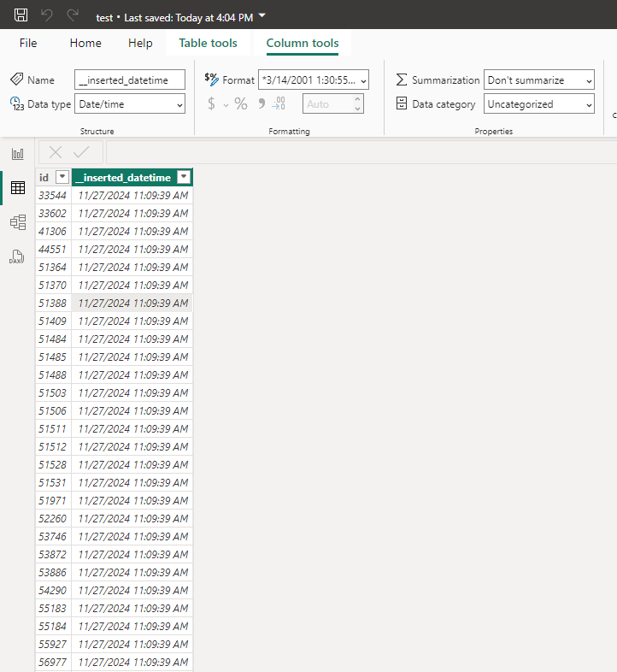Click the cell with id 51503
Screen dimensions: 617x672
click(x=53, y=393)
